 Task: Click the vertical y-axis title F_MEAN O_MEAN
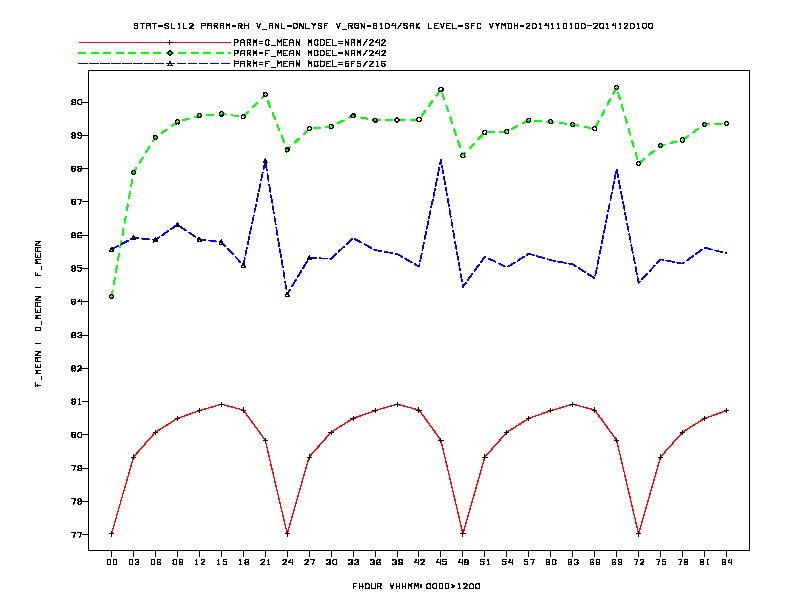click(38, 314)
